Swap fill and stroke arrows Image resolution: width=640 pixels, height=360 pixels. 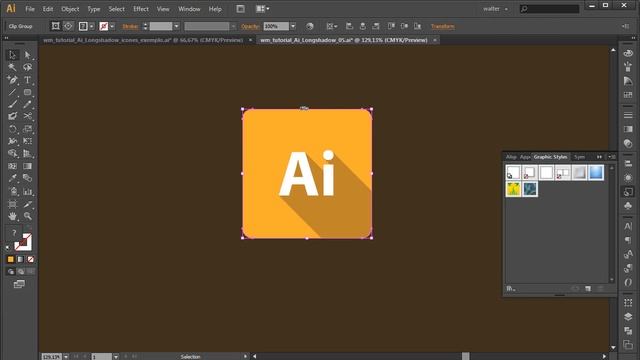click(x=29, y=228)
